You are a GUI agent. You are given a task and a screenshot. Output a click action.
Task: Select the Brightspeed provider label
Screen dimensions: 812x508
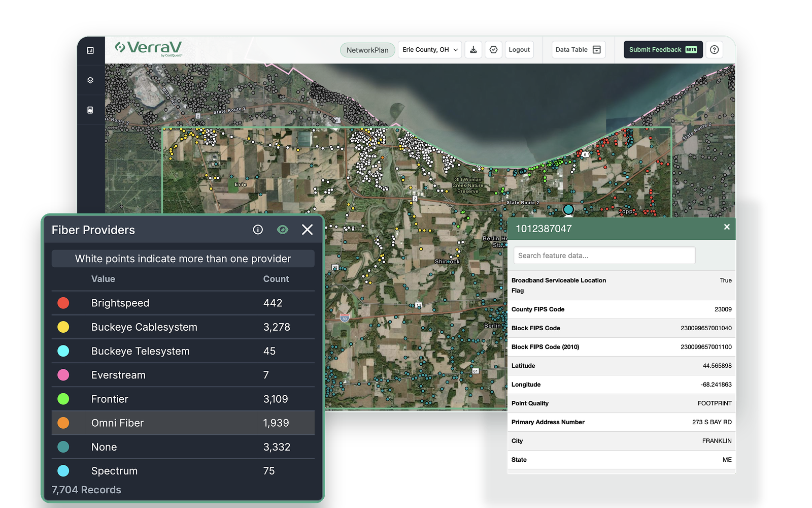point(120,303)
